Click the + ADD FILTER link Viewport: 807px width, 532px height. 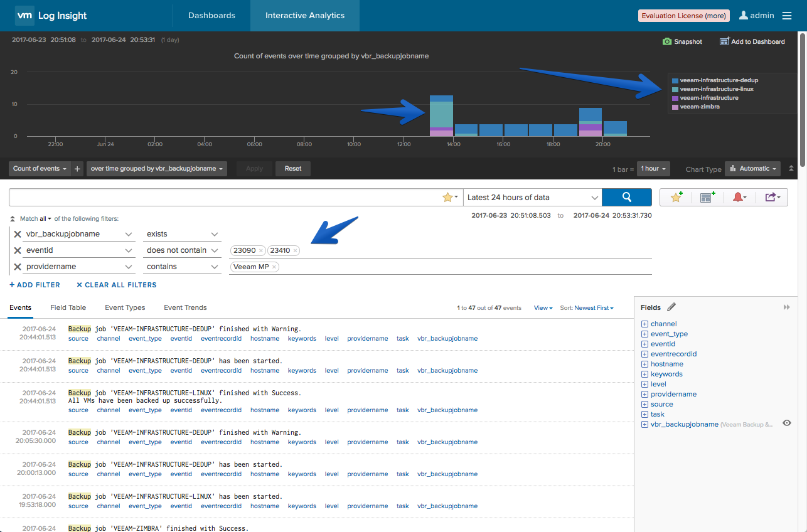[x=35, y=285]
